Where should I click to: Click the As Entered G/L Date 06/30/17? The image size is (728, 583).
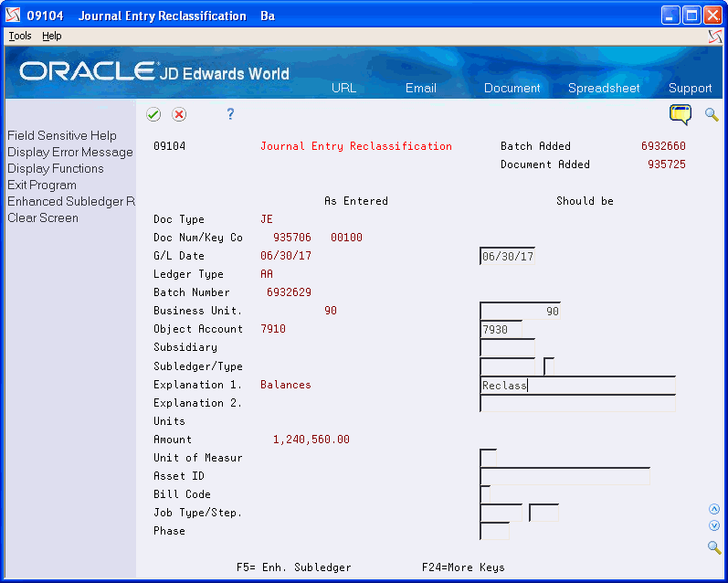[x=286, y=256]
